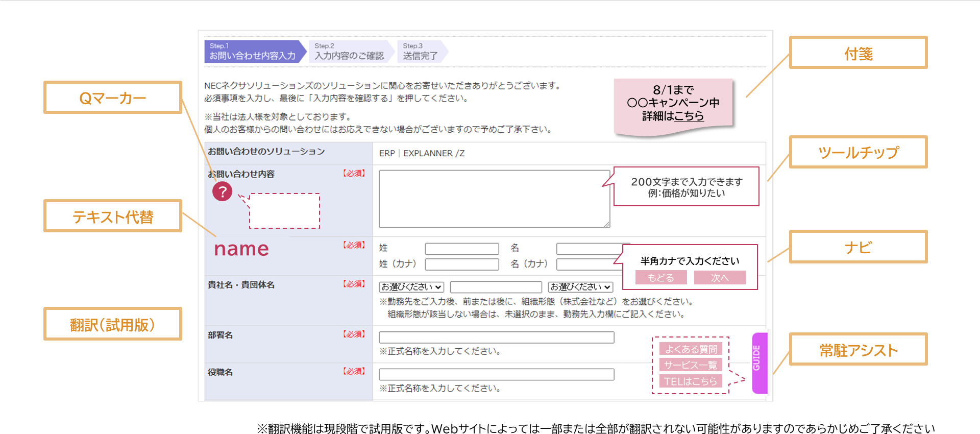Click the 200文字まで入力できます tooltip
Screen dimensions: 980x434
coord(686,186)
